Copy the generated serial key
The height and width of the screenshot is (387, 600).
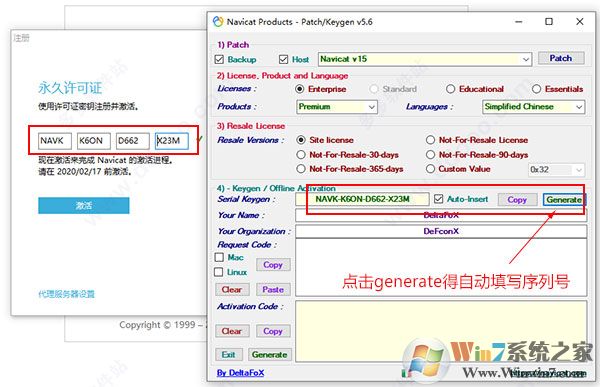click(517, 200)
